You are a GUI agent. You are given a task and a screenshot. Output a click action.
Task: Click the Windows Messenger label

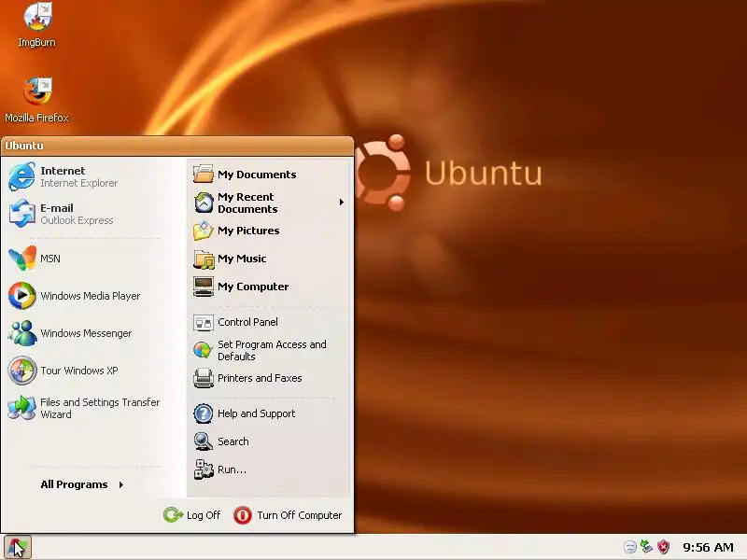point(86,333)
